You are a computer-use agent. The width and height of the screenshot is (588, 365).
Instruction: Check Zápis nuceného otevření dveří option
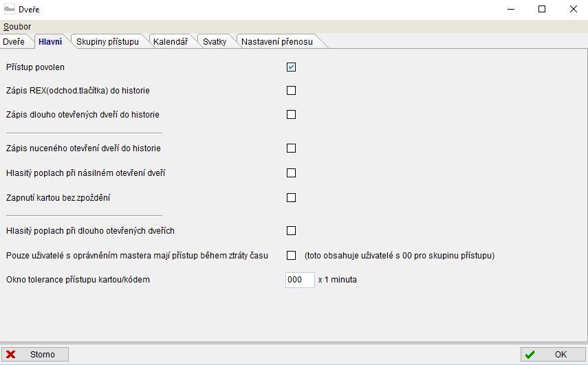coord(291,148)
